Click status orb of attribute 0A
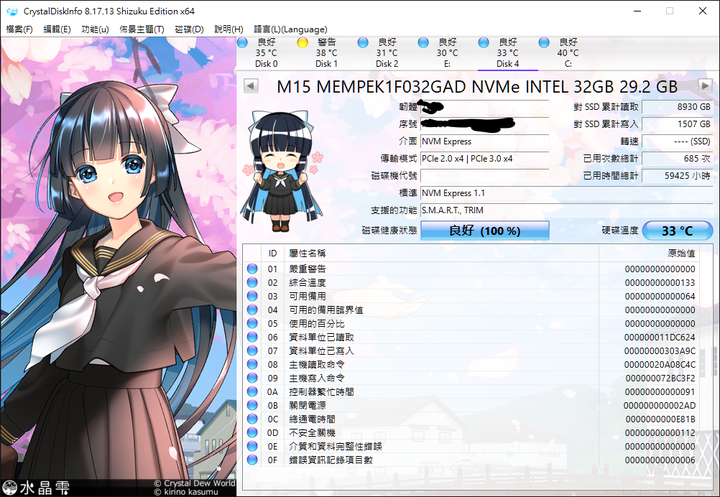The image size is (720, 497). [x=252, y=391]
